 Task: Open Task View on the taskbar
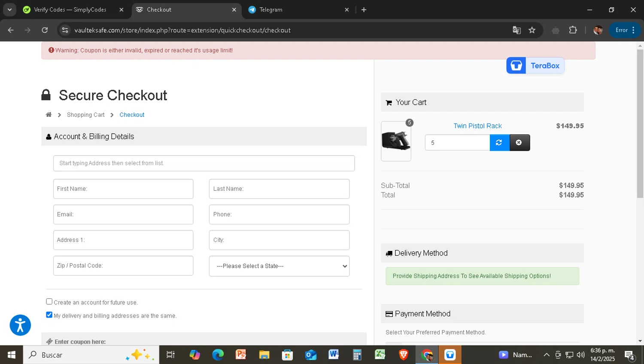point(170,355)
